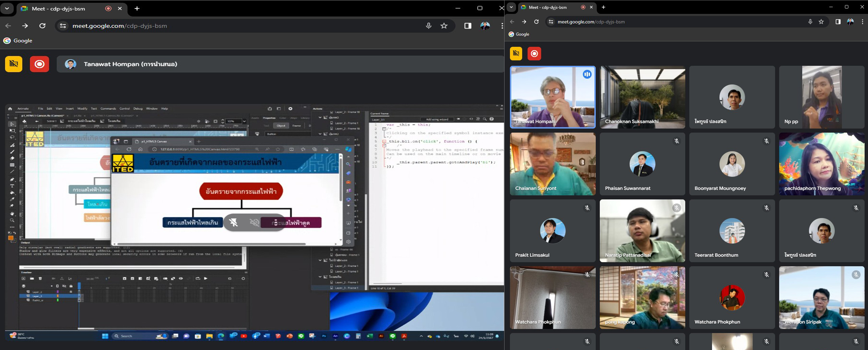Open the Commands menu in Animate
868x350 pixels.
[x=108, y=109]
